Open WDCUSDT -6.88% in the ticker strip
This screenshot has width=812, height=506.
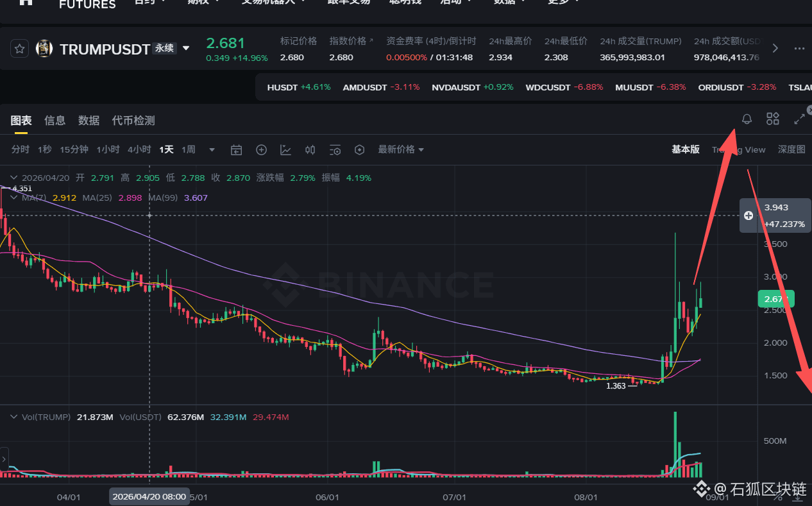[x=564, y=87]
